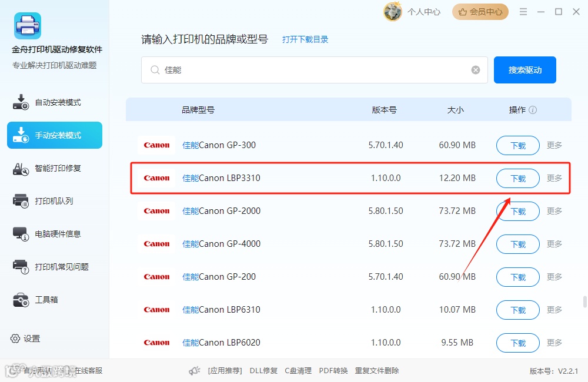The image size is (588, 382).
Task: Expand 更多 for Canon GP-2000
Action: (554, 211)
